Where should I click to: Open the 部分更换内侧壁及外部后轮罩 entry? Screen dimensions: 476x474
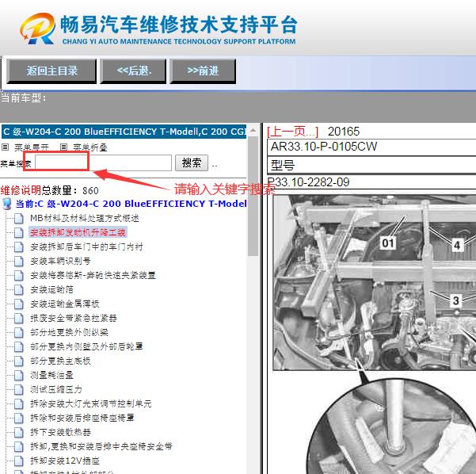coord(86,346)
